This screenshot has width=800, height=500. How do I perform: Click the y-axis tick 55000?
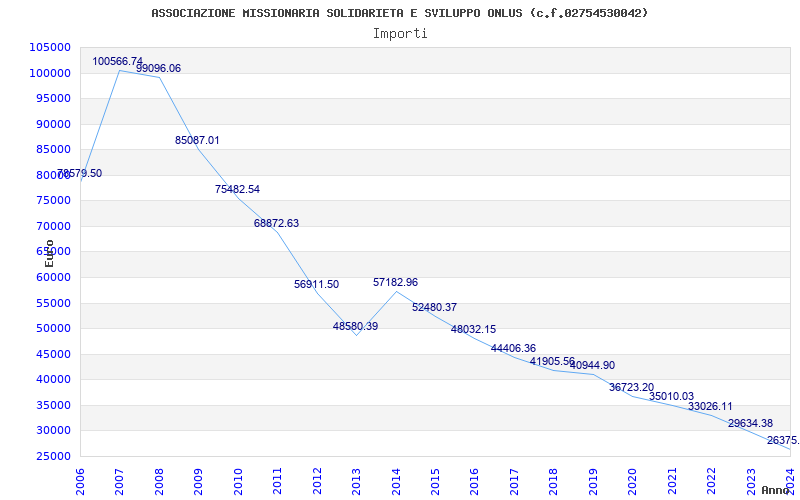(53, 304)
